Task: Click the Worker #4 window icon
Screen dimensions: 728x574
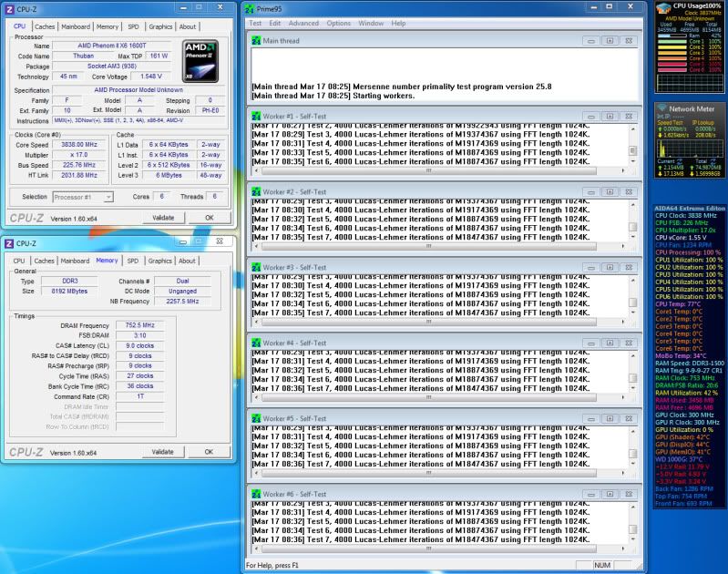Action: point(255,343)
